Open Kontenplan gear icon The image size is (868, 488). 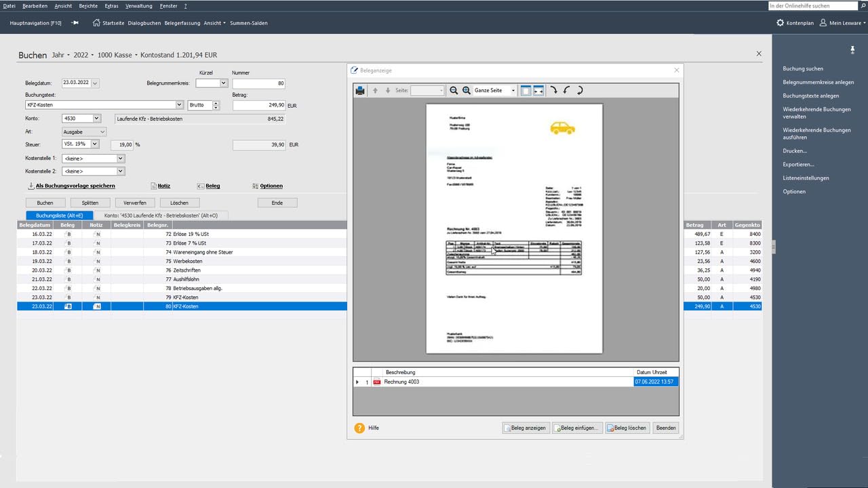(x=781, y=22)
